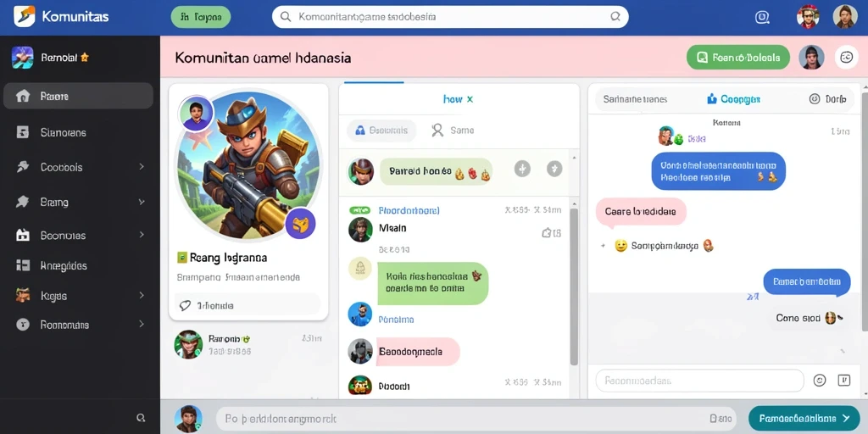Toggle the Dorlo option in chat header
This screenshot has width=868, height=434.
[x=827, y=99]
